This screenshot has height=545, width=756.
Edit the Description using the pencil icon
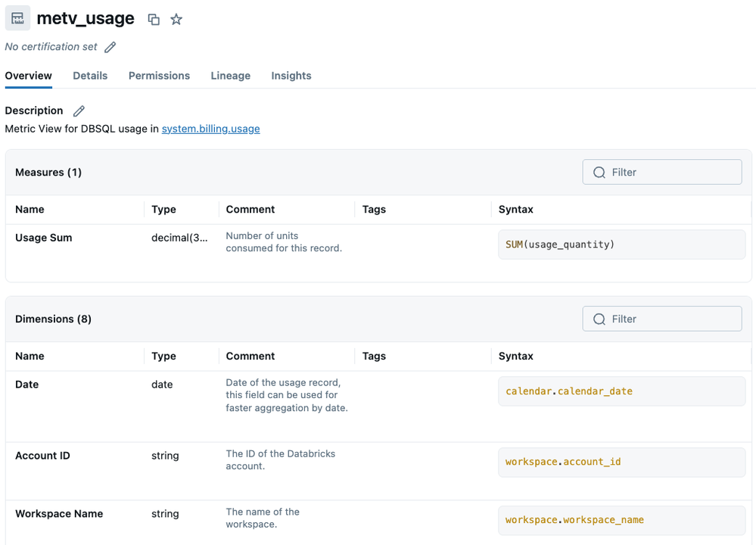tap(79, 110)
